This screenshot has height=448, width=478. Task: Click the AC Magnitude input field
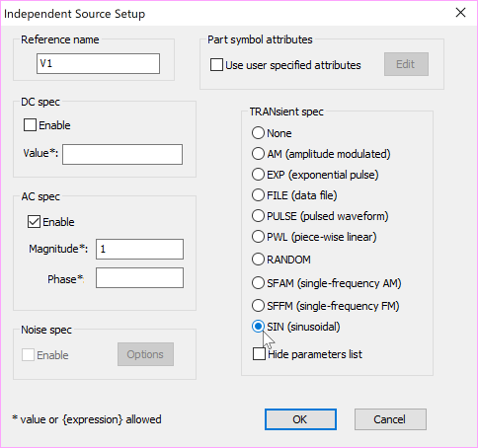click(139, 249)
